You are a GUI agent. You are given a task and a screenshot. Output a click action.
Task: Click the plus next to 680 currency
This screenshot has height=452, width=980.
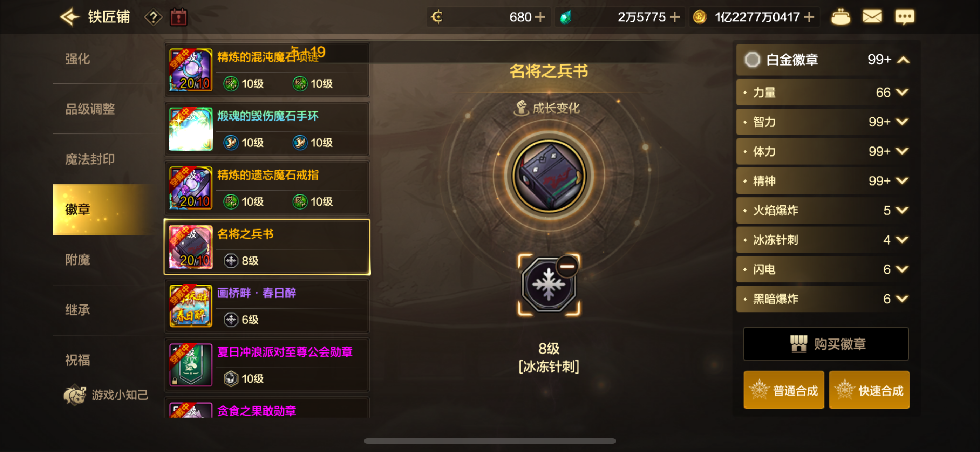point(540,17)
